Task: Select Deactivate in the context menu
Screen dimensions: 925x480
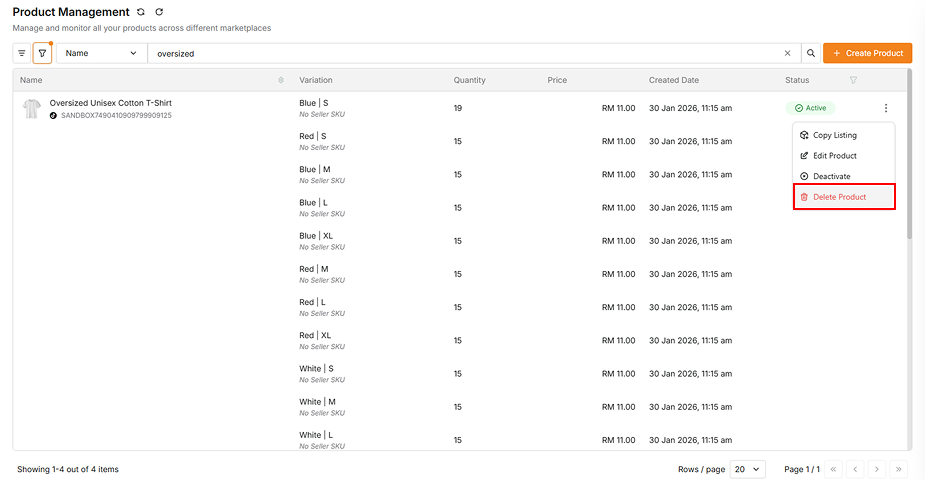Action: 844,176
